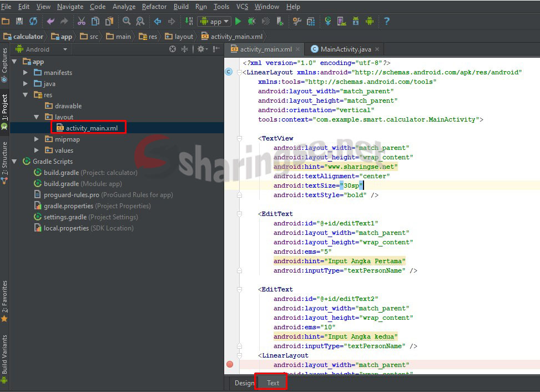Collapse the Gradle Scripts node

[14, 161]
